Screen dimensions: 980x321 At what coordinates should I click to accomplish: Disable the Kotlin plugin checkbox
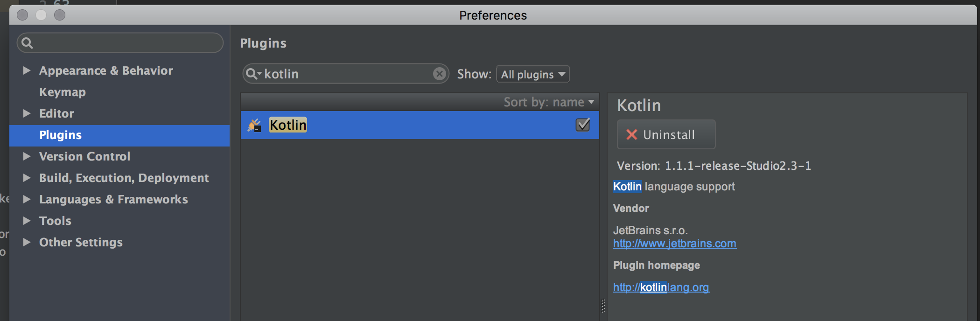click(582, 125)
